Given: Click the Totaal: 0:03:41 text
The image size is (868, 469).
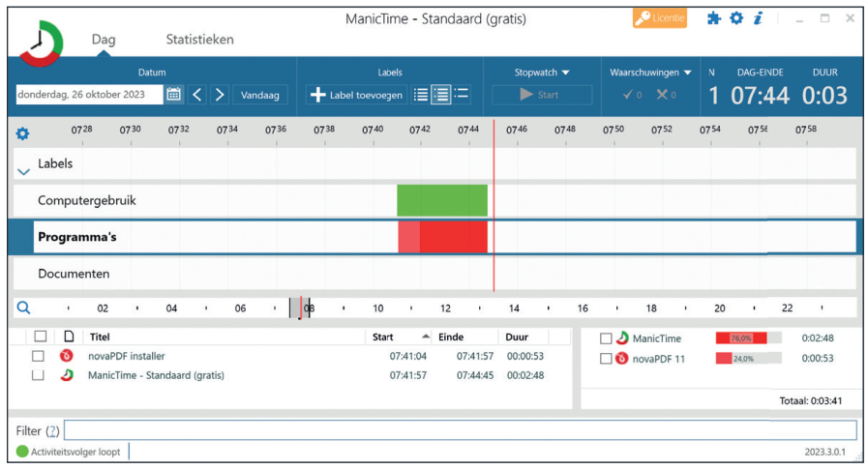Looking at the screenshot, I should [x=811, y=400].
